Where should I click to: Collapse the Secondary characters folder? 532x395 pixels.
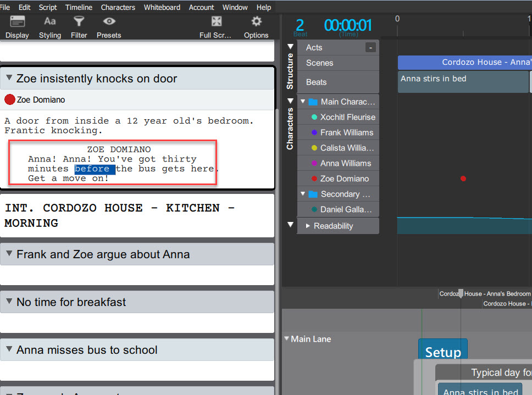(x=303, y=194)
